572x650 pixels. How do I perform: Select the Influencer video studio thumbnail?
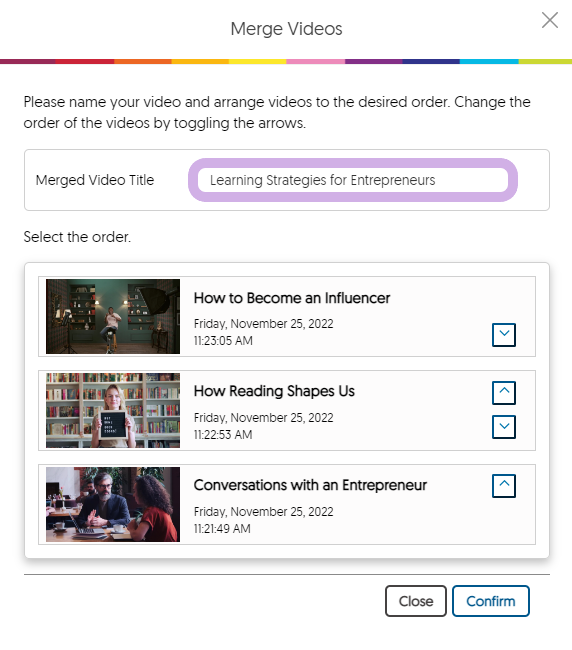point(113,316)
